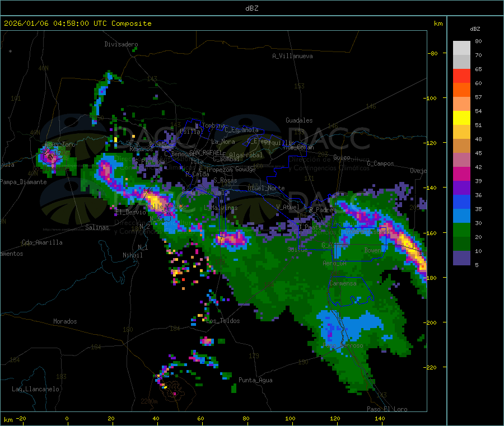
Task: Click the Paso_El_Loro label
Action: pyautogui.click(x=387, y=409)
